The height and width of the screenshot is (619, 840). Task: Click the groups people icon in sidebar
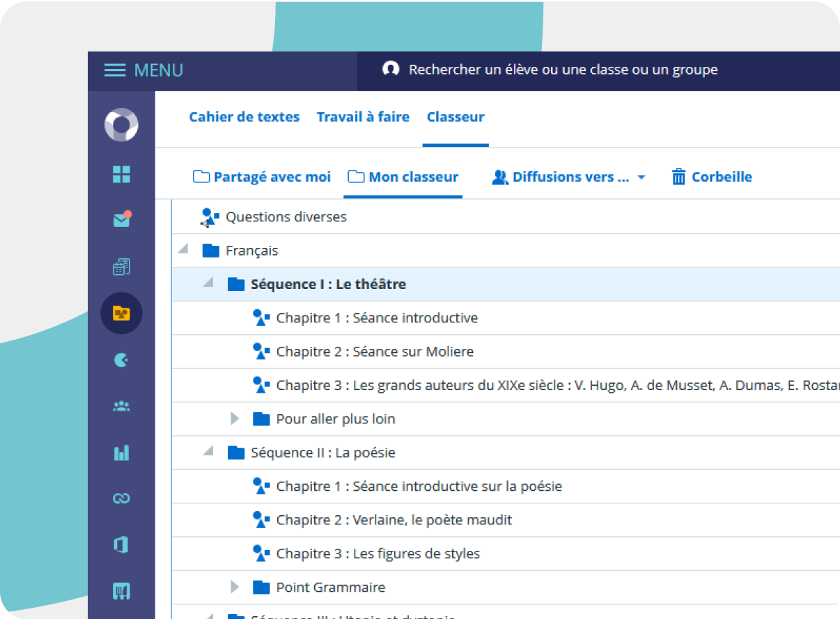pyautogui.click(x=121, y=407)
